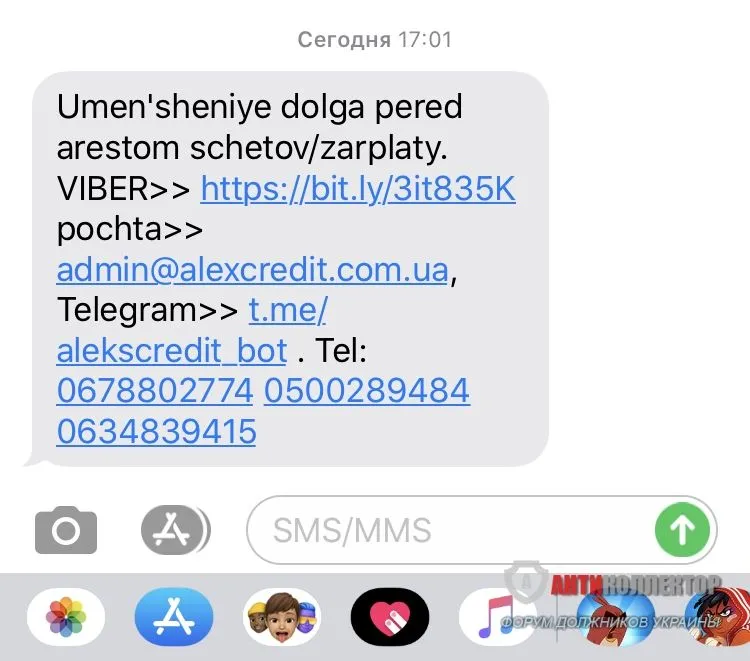Viewport: 750px width, 661px height.
Task: Tap the SMS/MMS message input field
Action: [481, 530]
